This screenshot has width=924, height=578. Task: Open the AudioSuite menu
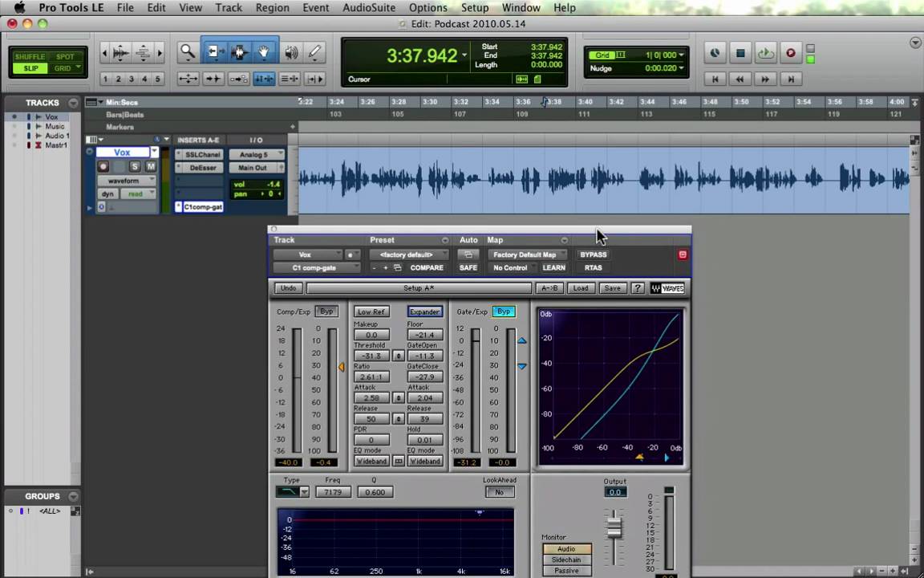coord(369,8)
